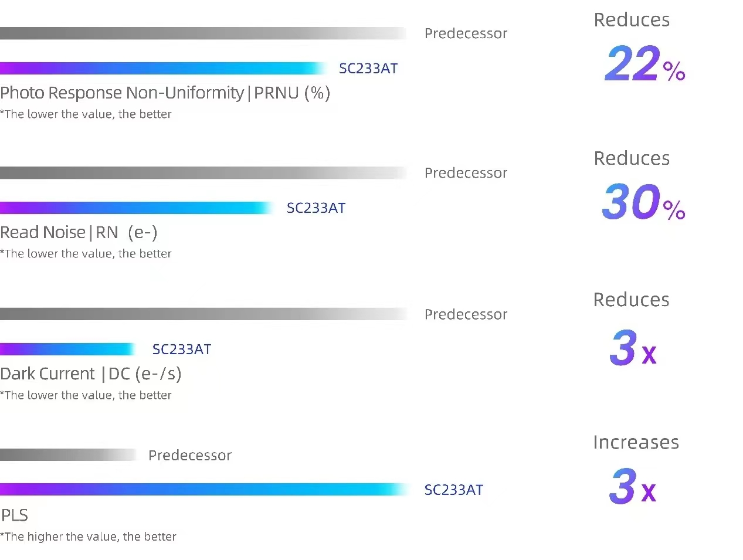The height and width of the screenshot is (560, 743).
Task: Click the long SC233AT gradient bar for PLS
Action: click(x=204, y=490)
